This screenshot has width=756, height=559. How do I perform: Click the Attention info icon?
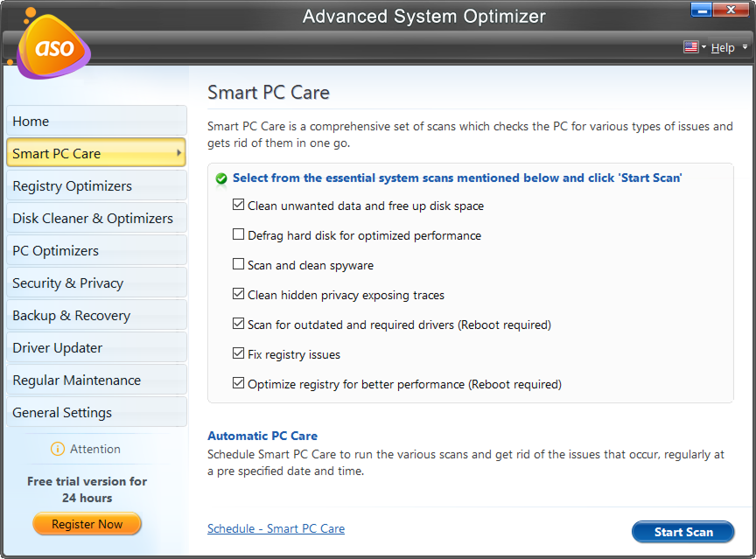point(59,450)
